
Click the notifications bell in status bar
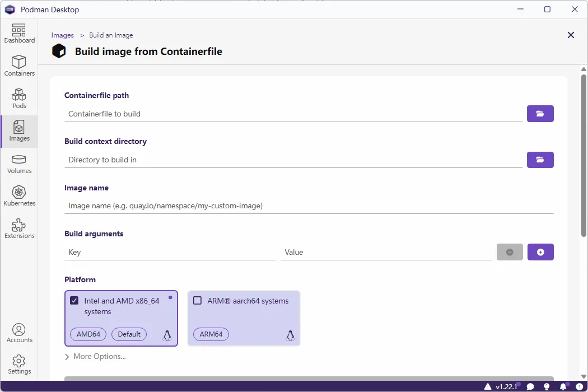pos(563,386)
